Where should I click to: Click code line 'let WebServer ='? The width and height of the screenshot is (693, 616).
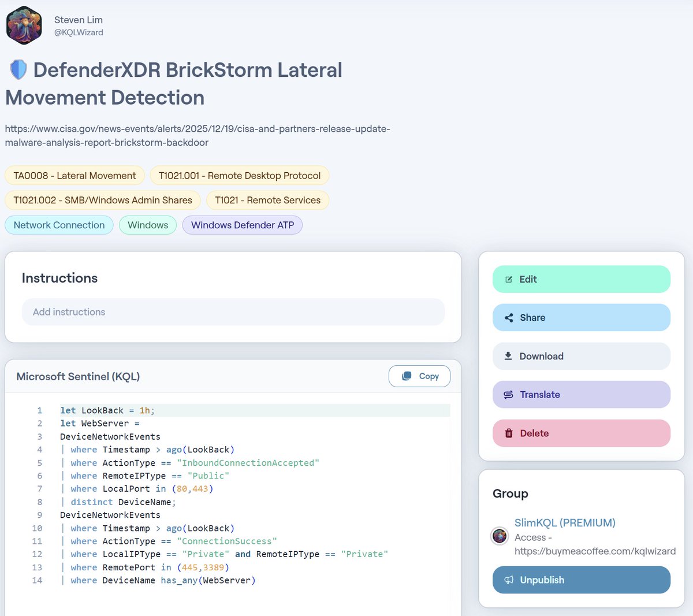click(100, 424)
